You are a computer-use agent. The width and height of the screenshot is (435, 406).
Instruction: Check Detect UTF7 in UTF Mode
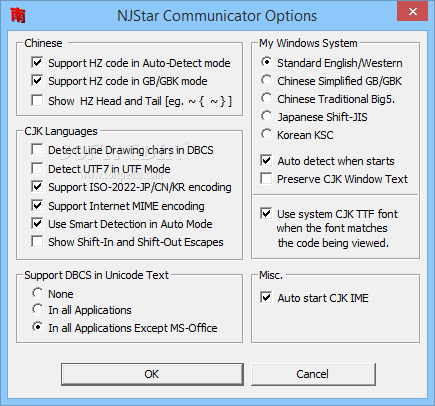pos(37,169)
